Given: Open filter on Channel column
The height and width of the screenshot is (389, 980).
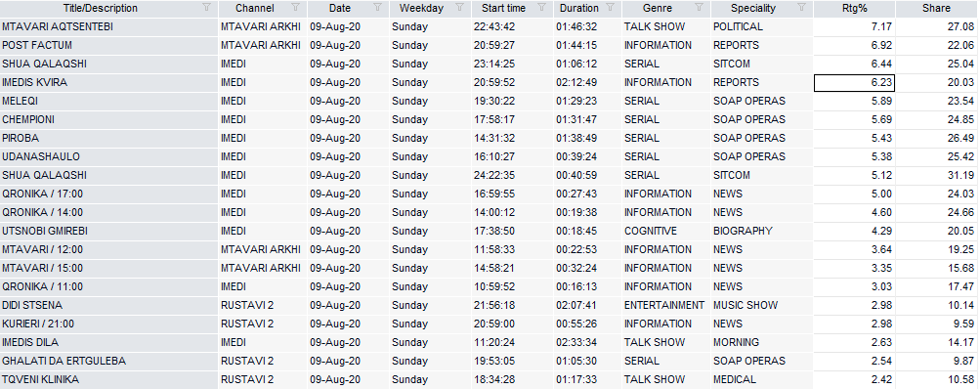Looking at the screenshot, I should [296, 8].
